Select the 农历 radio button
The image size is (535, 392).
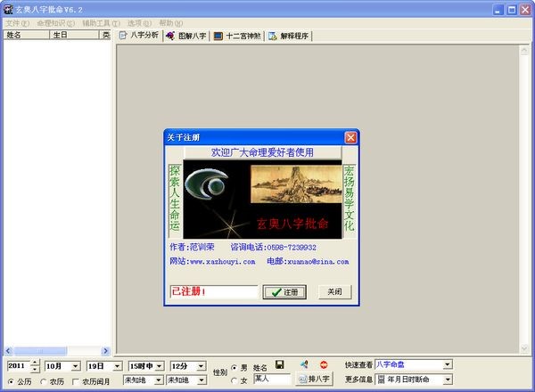pyautogui.click(x=43, y=381)
